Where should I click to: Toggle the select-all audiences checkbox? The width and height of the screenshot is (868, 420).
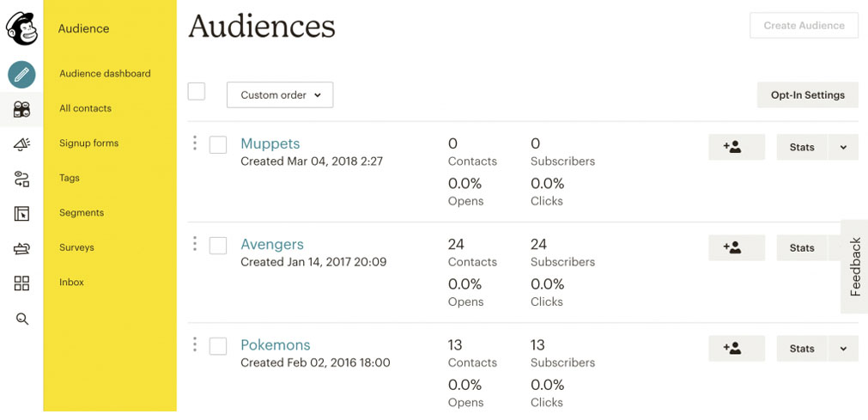click(197, 91)
